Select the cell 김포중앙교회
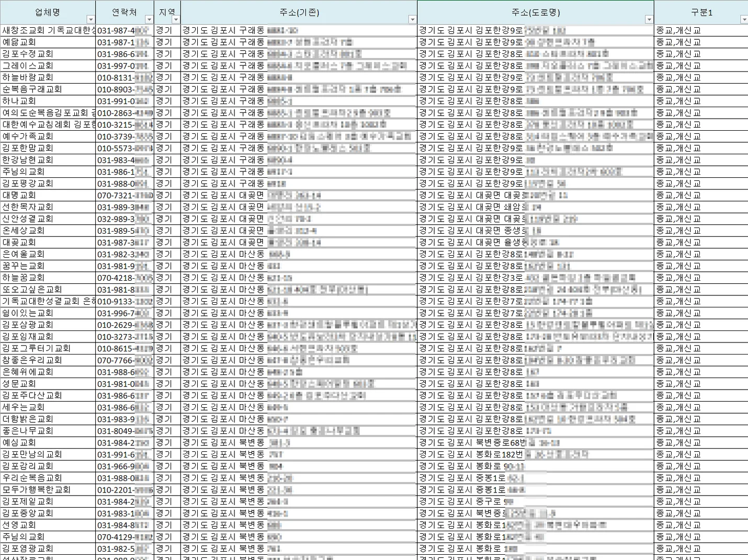The height and width of the screenshot is (560, 748). [x=48, y=513]
